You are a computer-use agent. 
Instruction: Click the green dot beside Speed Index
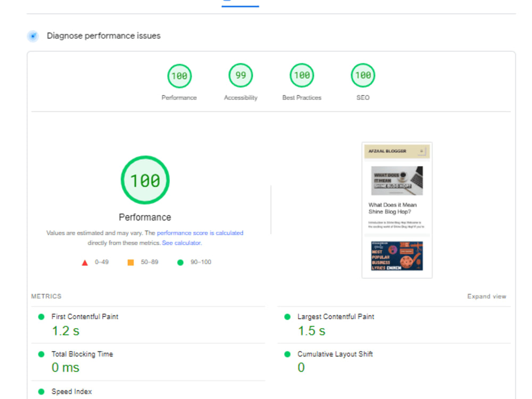41,392
